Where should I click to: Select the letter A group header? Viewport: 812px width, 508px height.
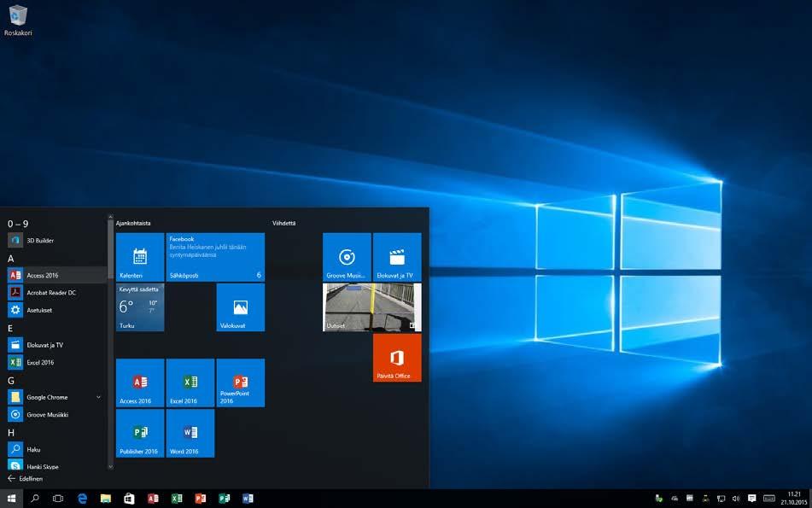(x=10, y=259)
